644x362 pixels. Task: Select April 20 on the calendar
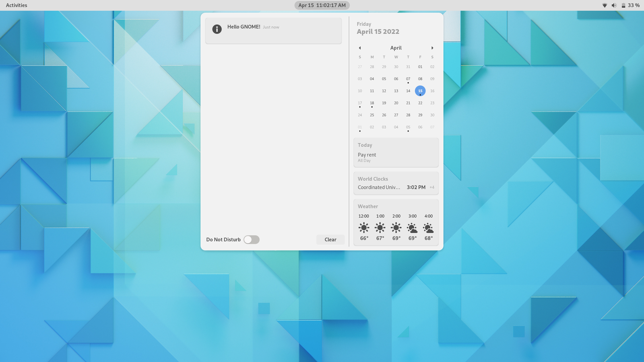click(x=396, y=103)
